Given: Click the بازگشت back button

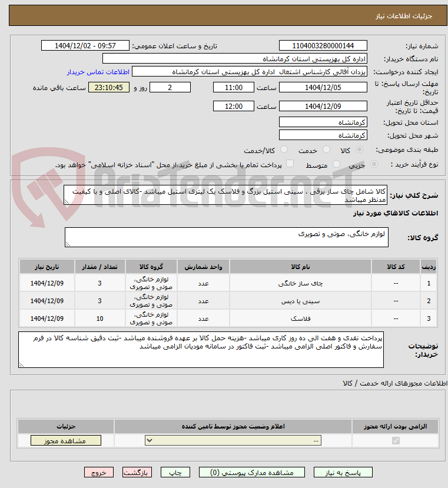Looking at the screenshot, I should [x=137, y=473].
